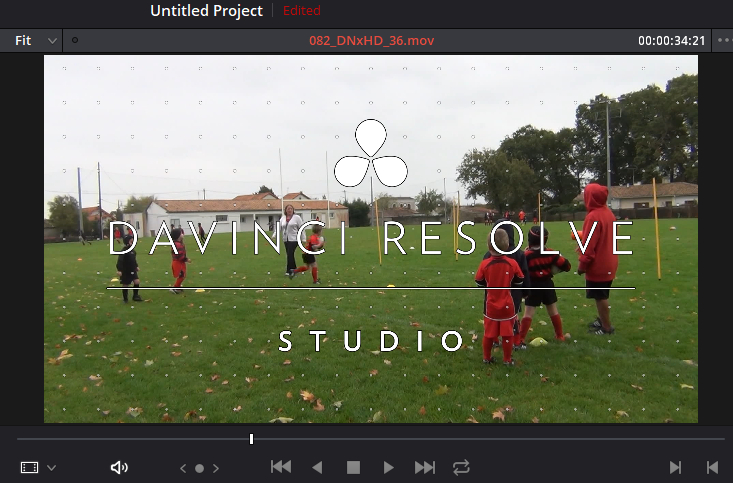Jump to first frame of the clip
The image size is (733, 483).
pyautogui.click(x=281, y=467)
